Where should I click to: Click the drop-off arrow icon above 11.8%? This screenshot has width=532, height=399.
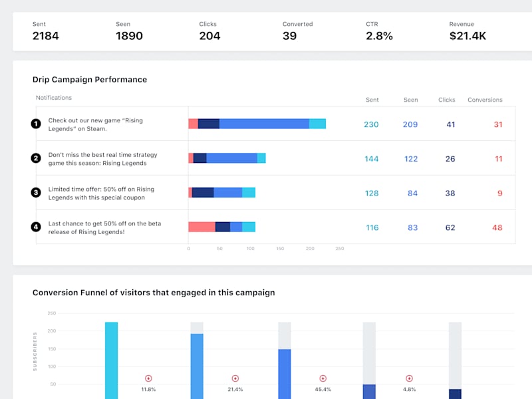[148, 378]
